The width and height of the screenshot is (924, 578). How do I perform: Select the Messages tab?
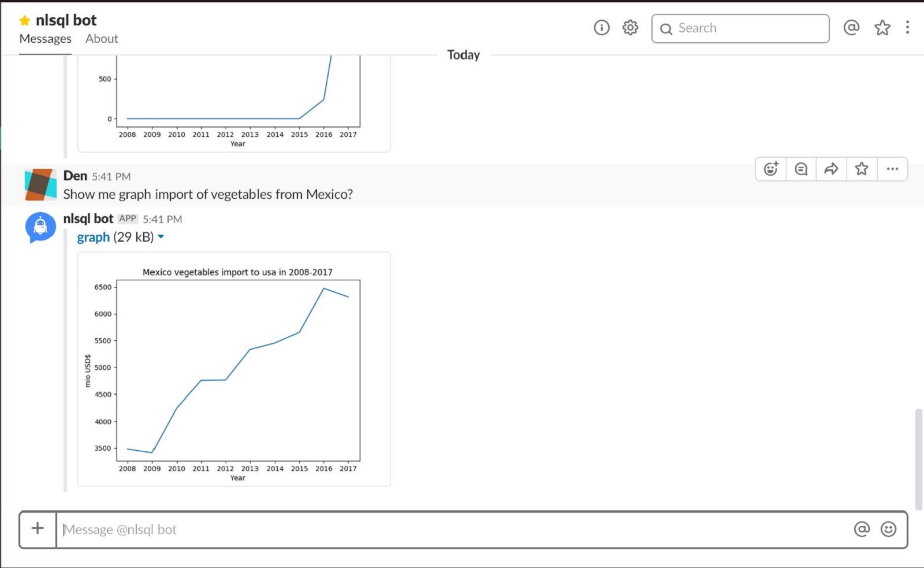[x=45, y=39]
